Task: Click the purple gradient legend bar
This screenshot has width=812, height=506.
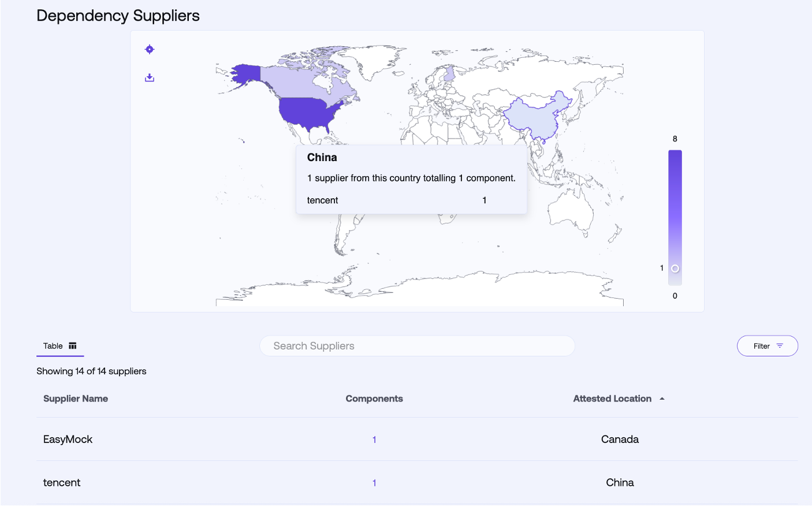Action: pyautogui.click(x=675, y=208)
